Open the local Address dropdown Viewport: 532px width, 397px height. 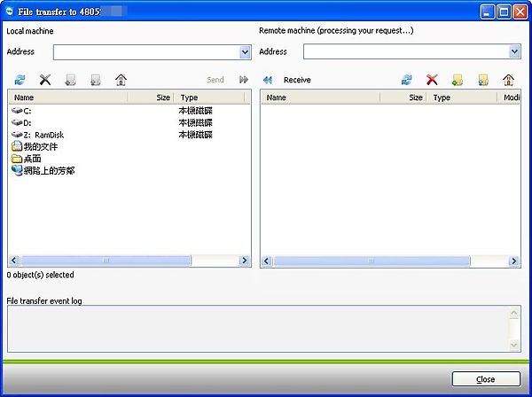pos(245,52)
